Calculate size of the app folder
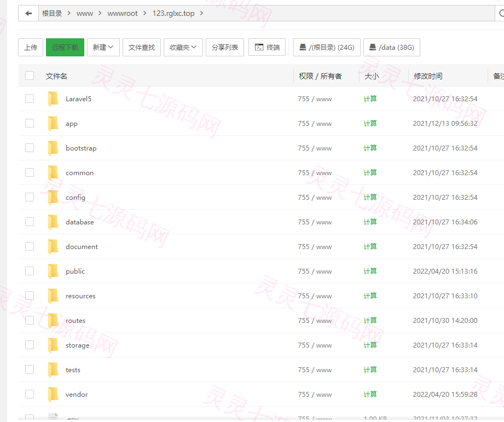The height and width of the screenshot is (422, 504). [x=370, y=123]
